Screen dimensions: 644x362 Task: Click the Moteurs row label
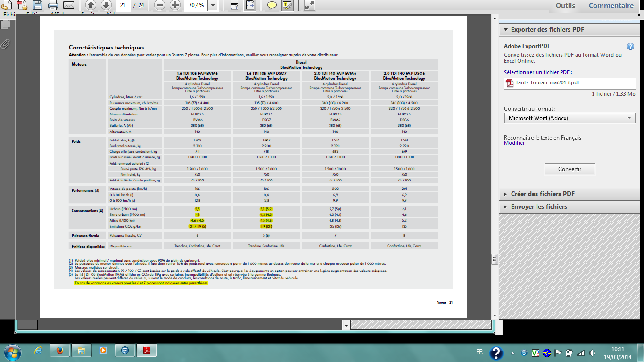click(79, 64)
